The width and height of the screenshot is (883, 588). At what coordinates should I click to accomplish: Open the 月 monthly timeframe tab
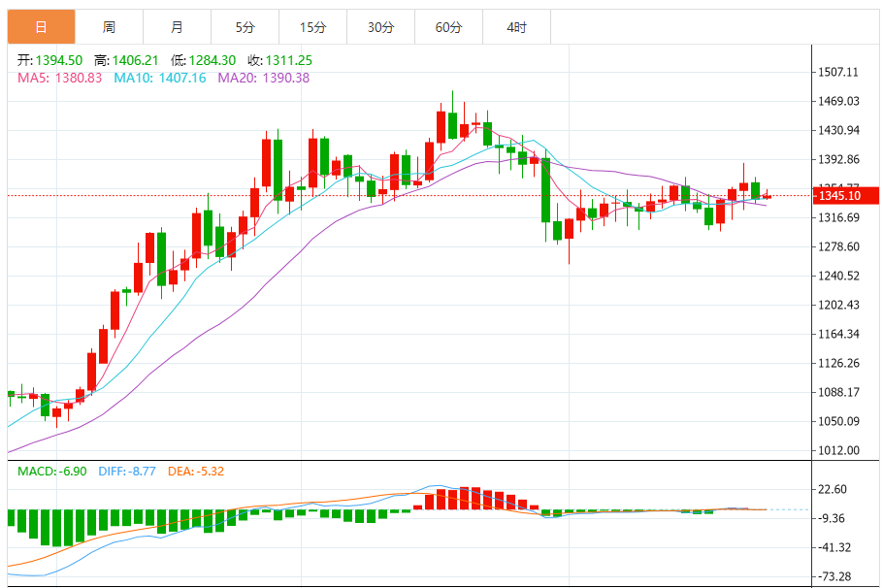[x=176, y=27]
